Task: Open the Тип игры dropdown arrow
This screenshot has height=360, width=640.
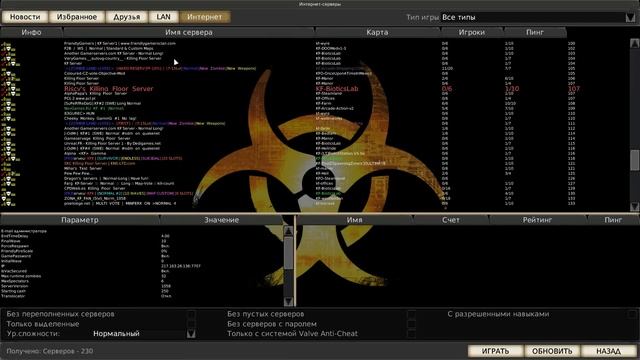Action: tap(630, 18)
